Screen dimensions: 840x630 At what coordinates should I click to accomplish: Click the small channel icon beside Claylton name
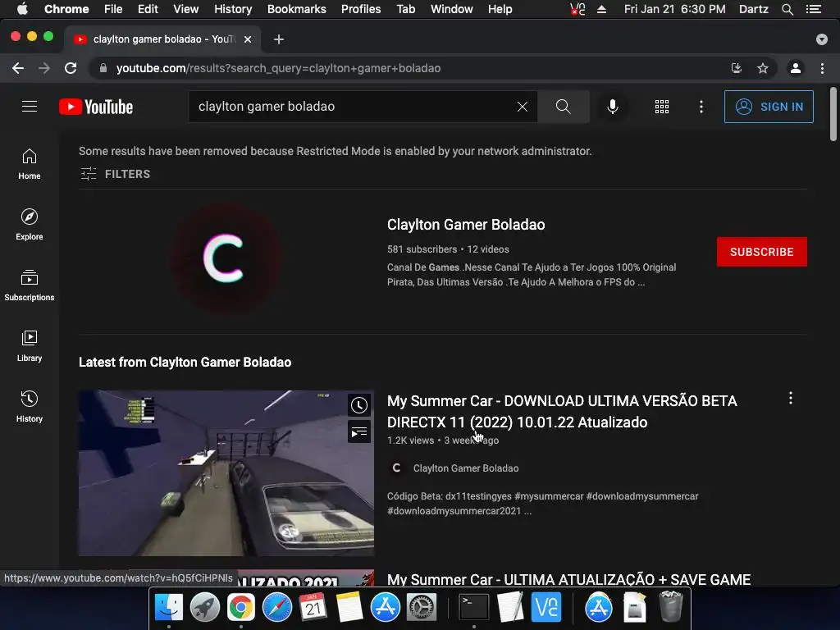[396, 468]
